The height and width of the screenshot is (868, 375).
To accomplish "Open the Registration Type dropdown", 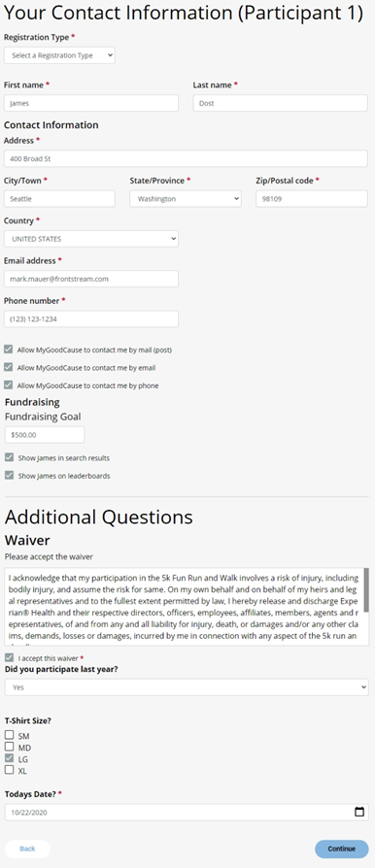I will click(x=59, y=55).
